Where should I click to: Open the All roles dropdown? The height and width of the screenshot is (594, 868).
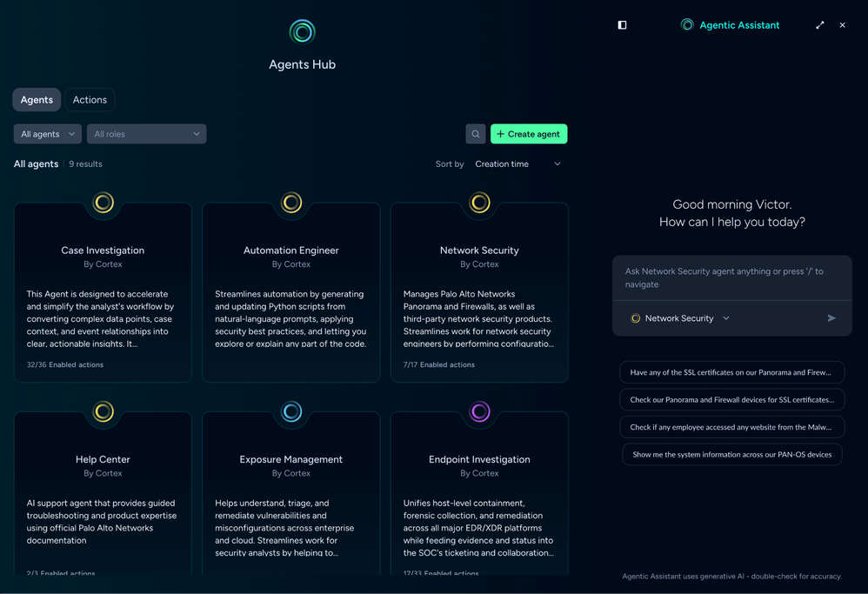[147, 134]
